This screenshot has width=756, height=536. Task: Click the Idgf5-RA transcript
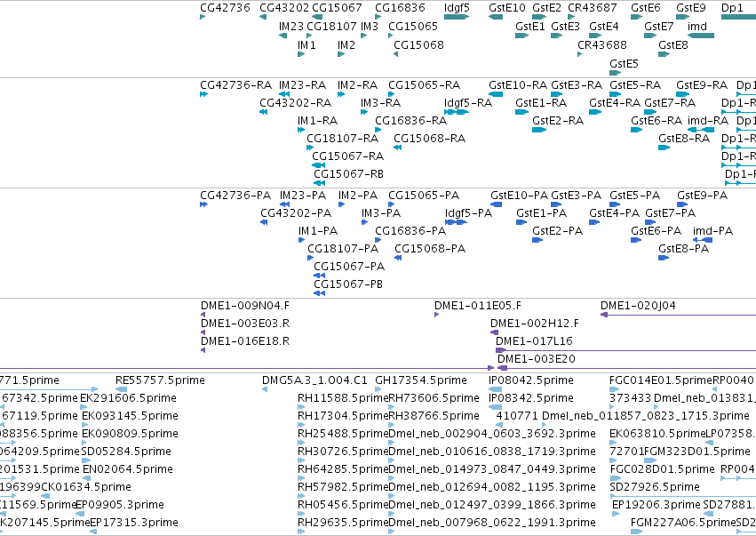coord(456,112)
